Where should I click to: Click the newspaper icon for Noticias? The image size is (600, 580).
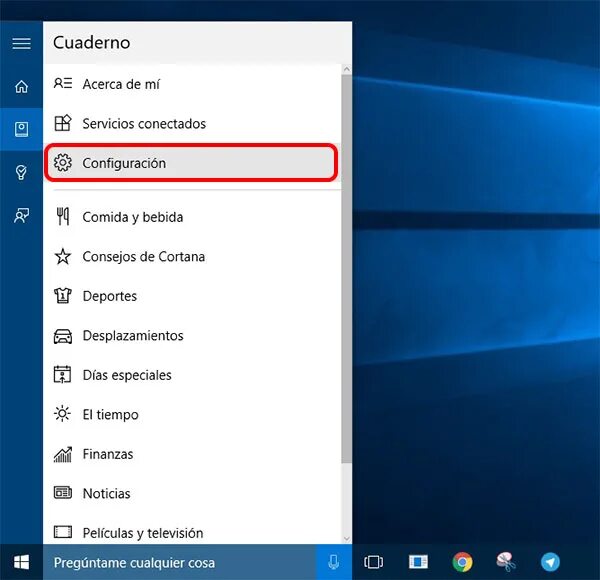click(x=63, y=493)
